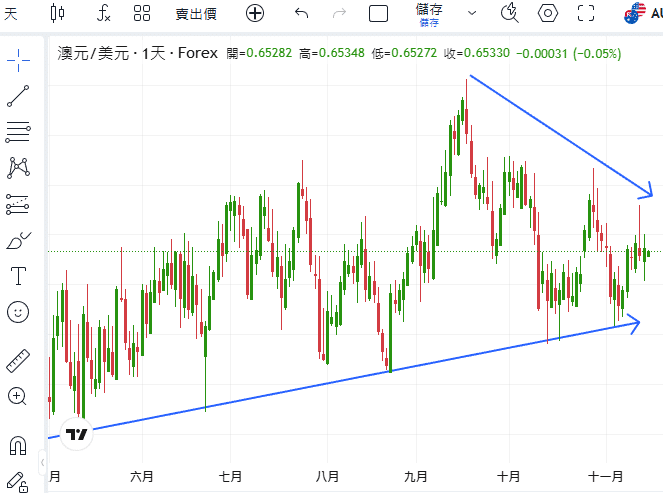Click the 八月 time axis label

coord(327,477)
